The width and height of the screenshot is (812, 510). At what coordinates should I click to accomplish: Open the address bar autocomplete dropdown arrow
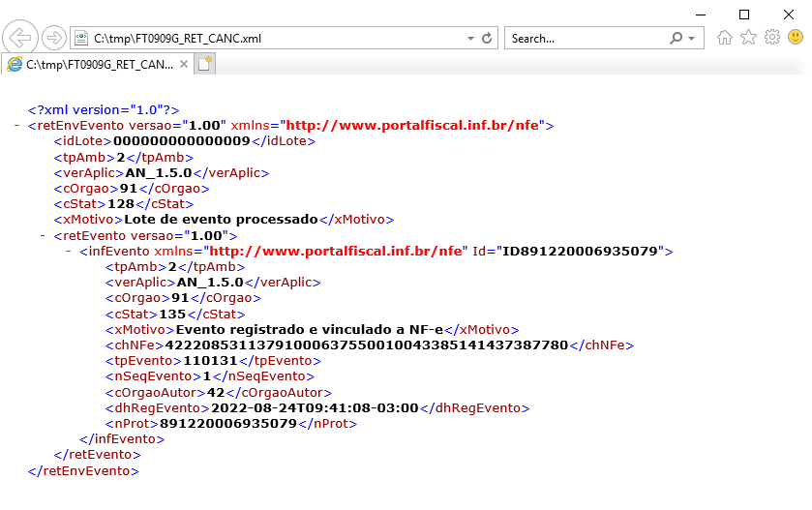pyautogui.click(x=470, y=39)
